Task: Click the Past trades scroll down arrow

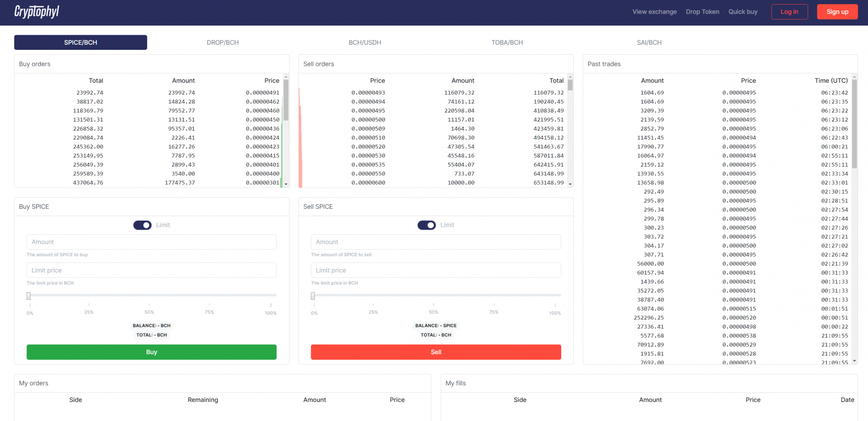Action: tap(855, 361)
